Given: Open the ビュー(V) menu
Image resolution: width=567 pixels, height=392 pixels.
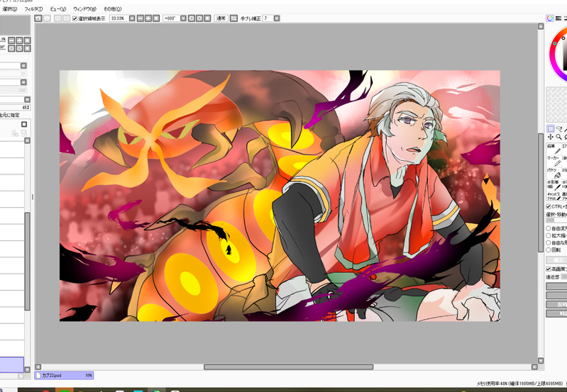Looking at the screenshot, I should (x=58, y=9).
